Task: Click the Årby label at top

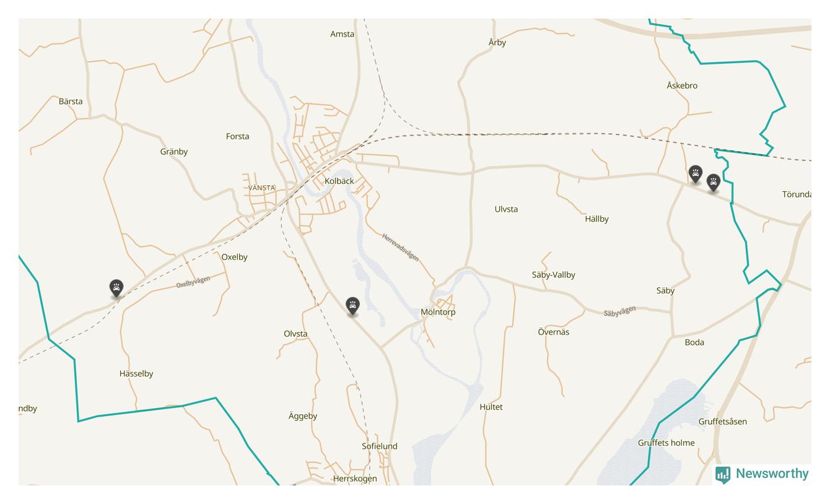Action: [497, 42]
